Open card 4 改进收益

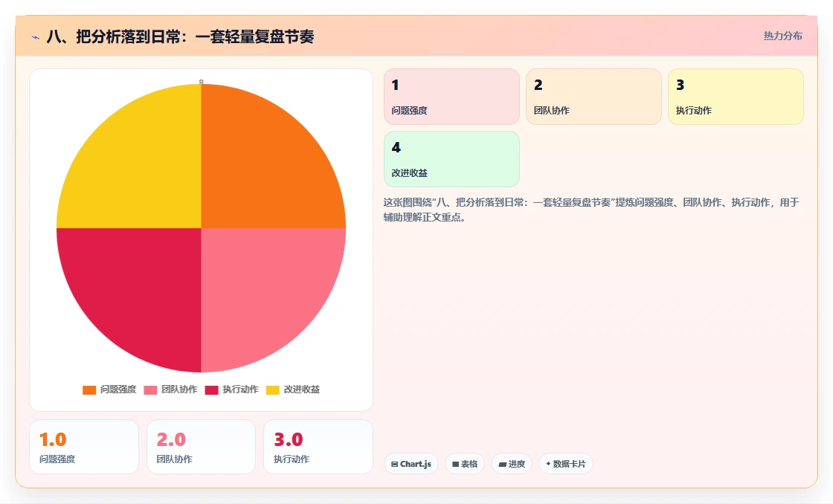[451, 159]
